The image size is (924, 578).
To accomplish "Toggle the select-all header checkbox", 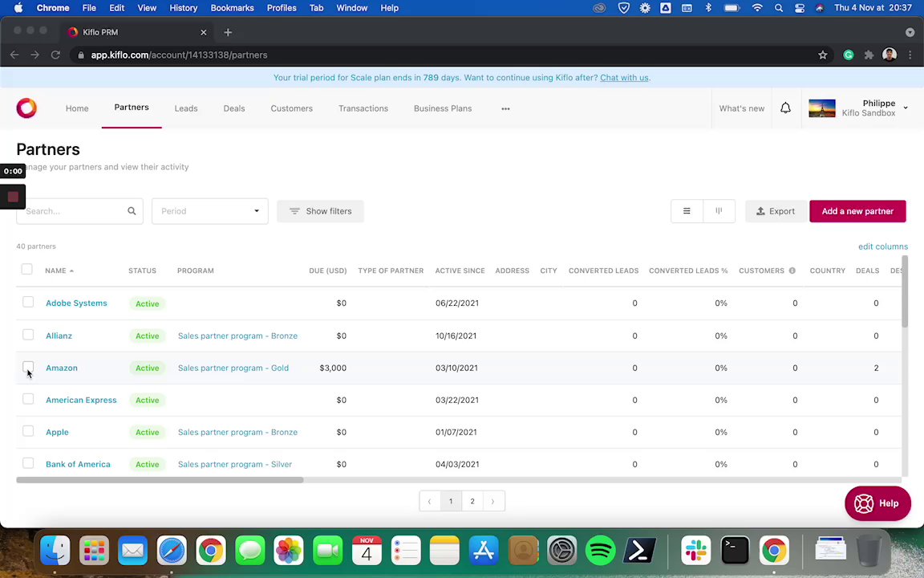I will (x=26, y=270).
